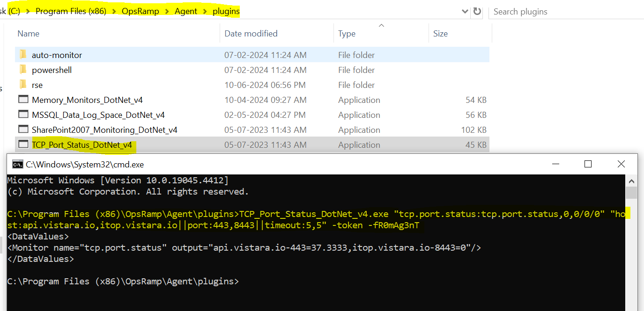Click the cmd vertical scrollbar thumb
644x311 pixels.
tap(631, 193)
